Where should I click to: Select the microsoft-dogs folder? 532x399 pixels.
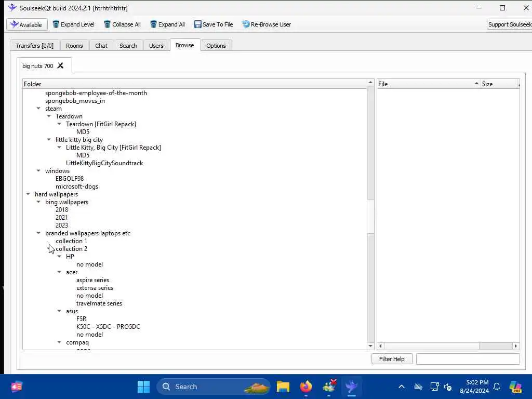point(77,187)
